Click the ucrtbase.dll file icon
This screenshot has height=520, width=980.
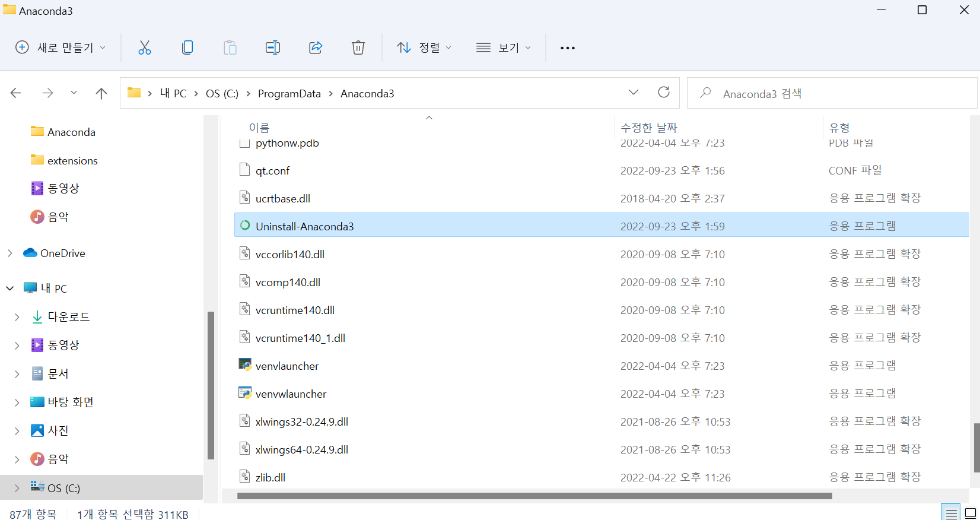point(244,198)
